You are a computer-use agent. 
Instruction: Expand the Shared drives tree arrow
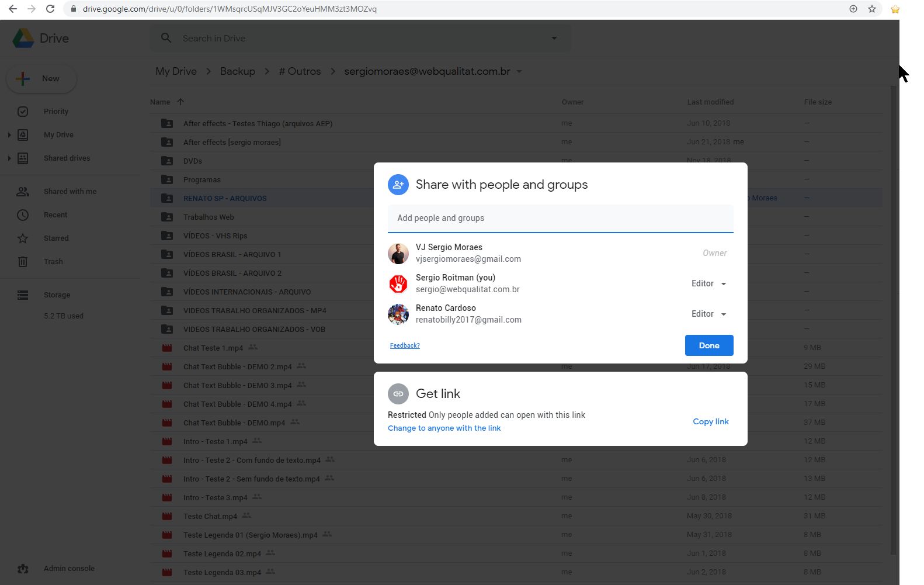[9, 158]
